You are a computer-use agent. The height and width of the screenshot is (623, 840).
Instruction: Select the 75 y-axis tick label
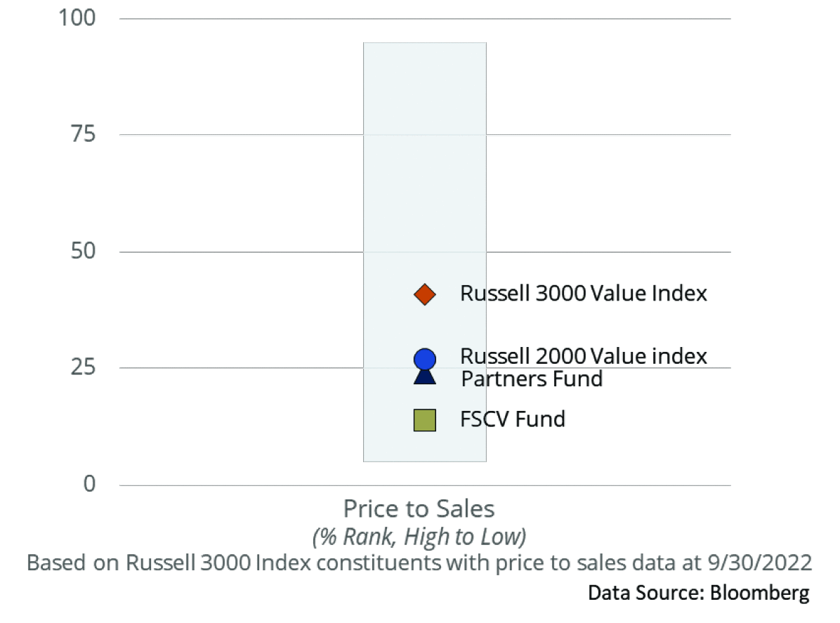[x=81, y=135]
